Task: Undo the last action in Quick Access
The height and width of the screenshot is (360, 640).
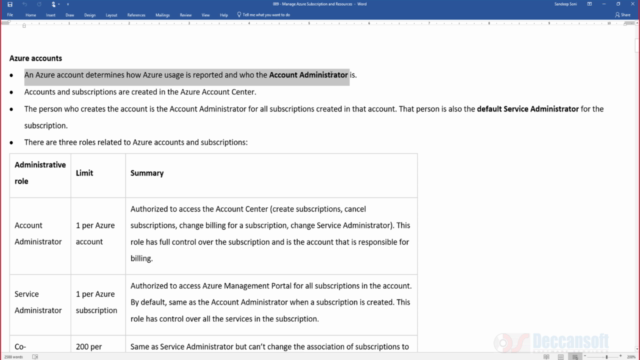Action: pos(24,4)
